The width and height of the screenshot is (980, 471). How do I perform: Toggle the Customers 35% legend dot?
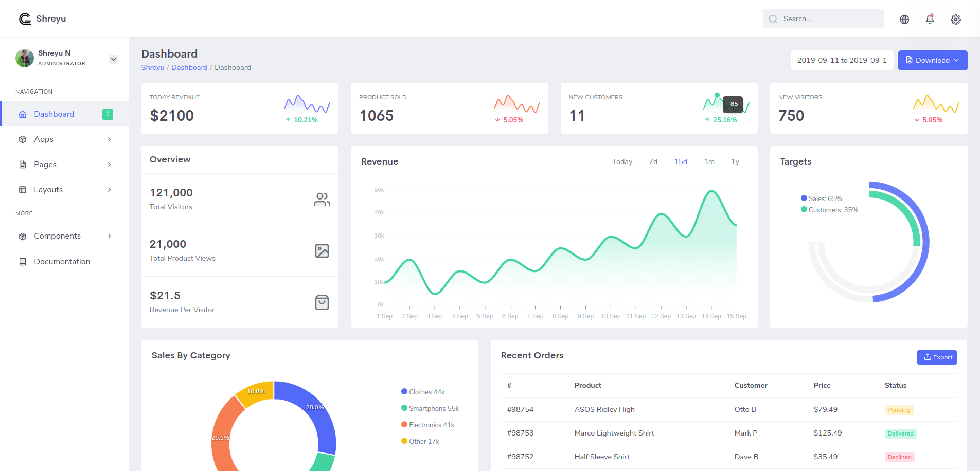804,209
